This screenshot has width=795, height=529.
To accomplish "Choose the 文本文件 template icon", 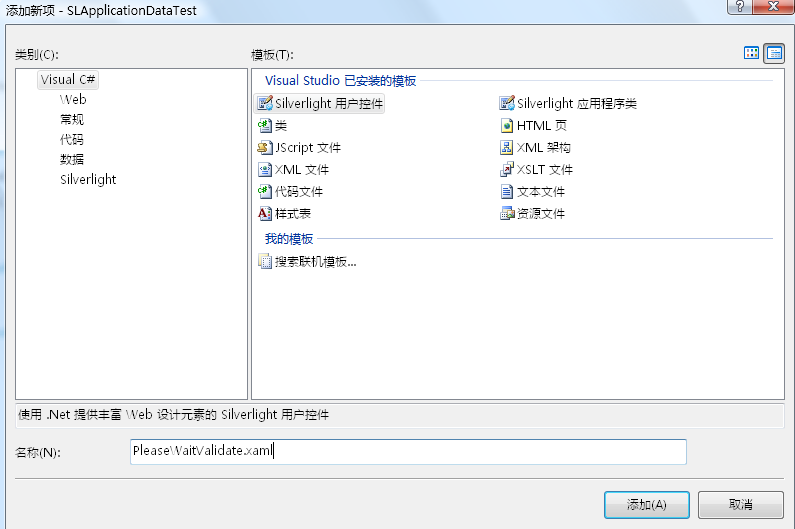I will pyautogui.click(x=507, y=191).
